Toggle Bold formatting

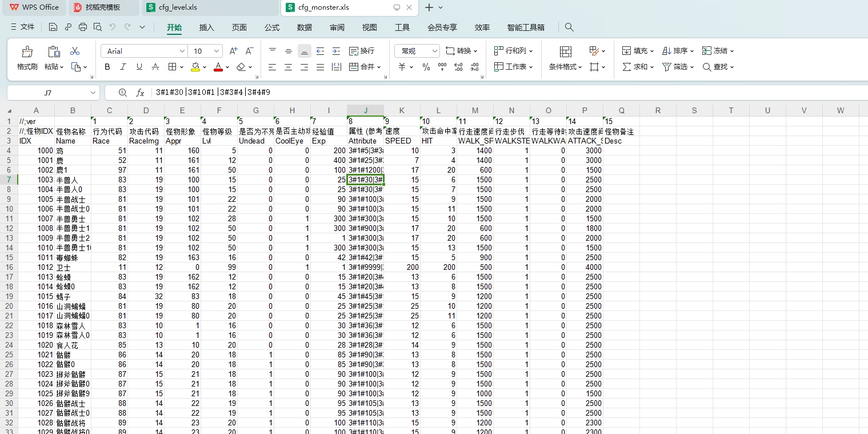pos(107,67)
